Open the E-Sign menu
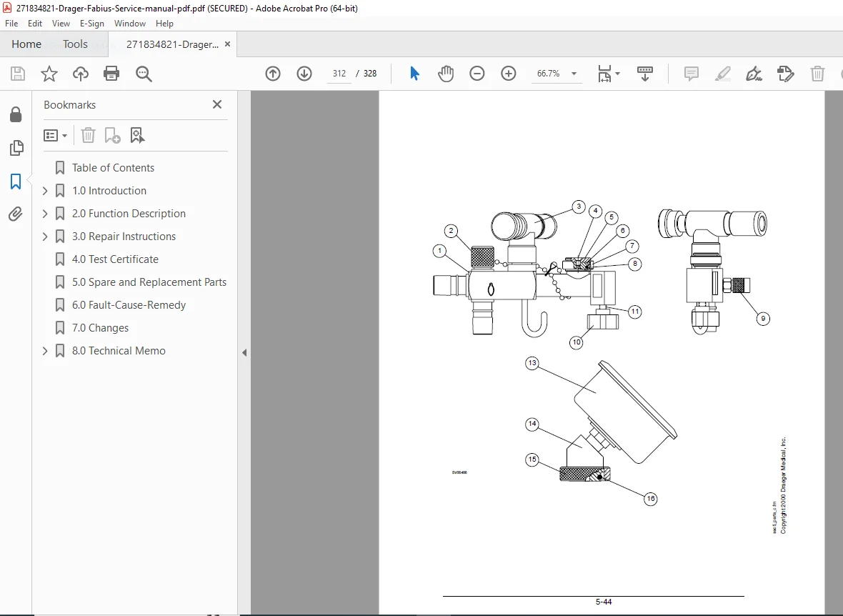 click(92, 24)
